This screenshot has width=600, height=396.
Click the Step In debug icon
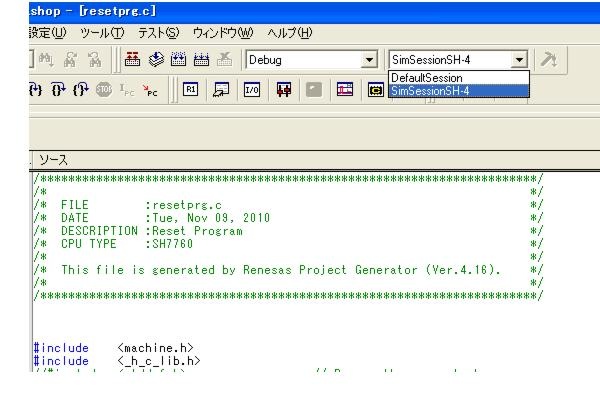coord(35,90)
